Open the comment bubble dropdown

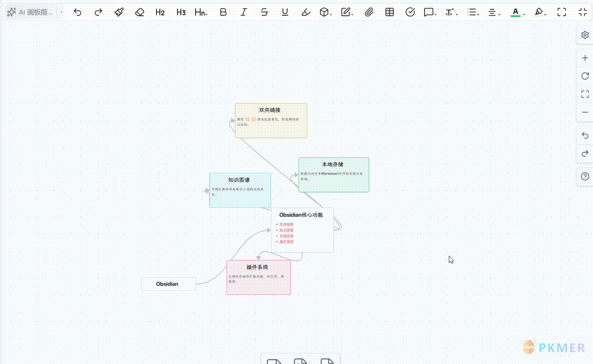click(x=430, y=12)
